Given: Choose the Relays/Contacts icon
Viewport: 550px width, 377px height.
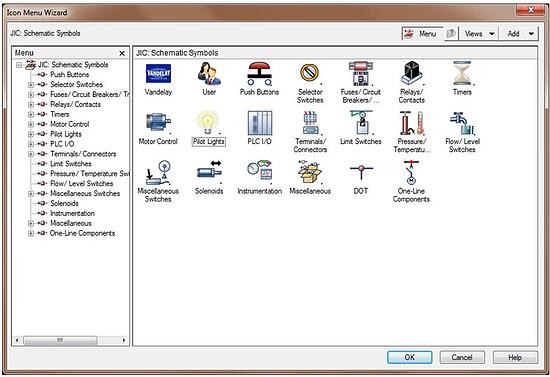Looking at the screenshot, I should 411,73.
